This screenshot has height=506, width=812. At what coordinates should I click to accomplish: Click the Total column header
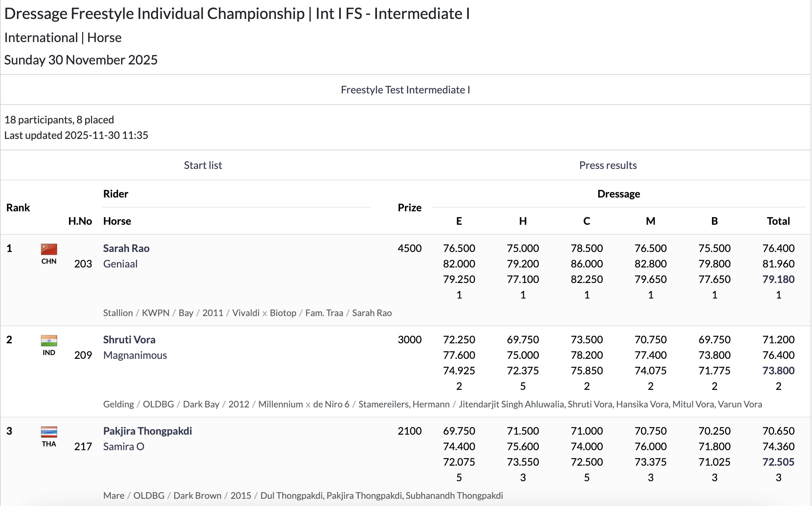coord(778,221)
